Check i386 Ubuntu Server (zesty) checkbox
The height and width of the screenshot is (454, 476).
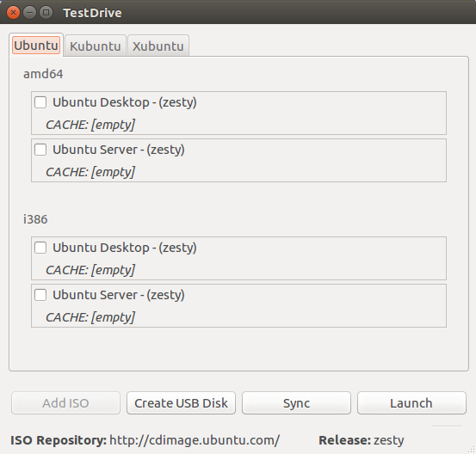40,295
